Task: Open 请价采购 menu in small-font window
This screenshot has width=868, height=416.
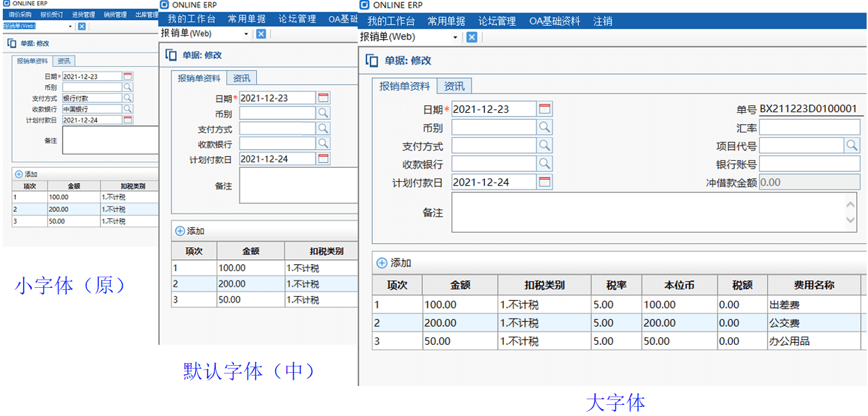Action: (20, 15)
